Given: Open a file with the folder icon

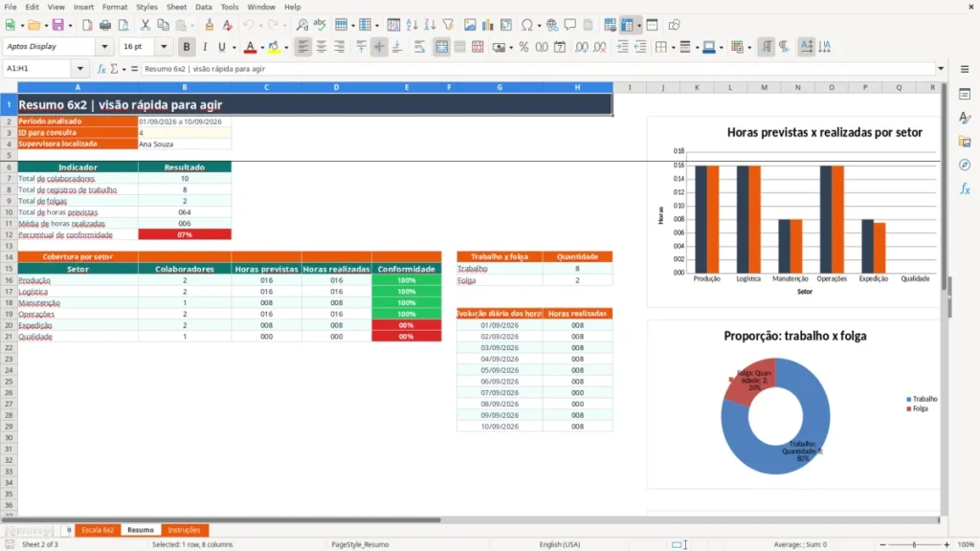Looking at the screenshot, I should click(x=33, y=25).
